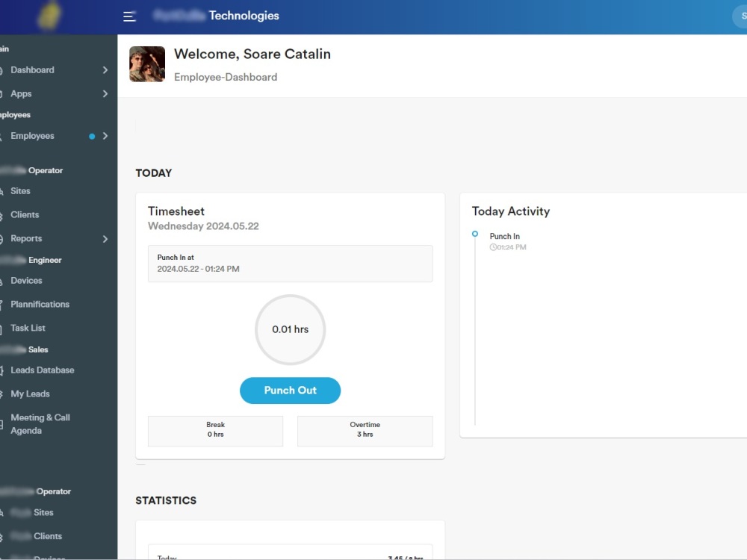Viewport: 747px width, 560px height.
Task: Open Clients in the bottom Operator section
Action: (48, 536)
